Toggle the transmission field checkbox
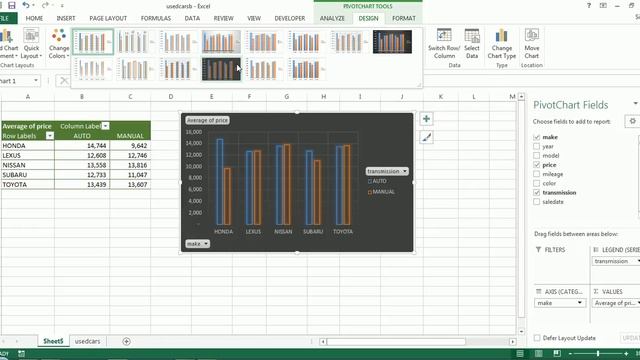 (536, 193)
